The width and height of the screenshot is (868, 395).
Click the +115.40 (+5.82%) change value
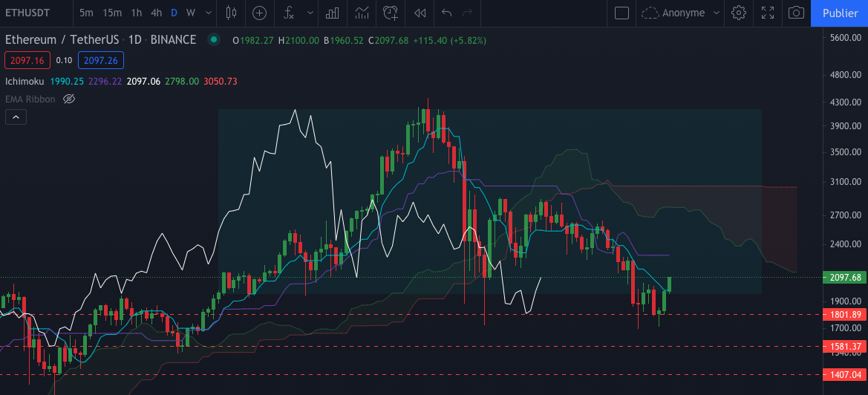449,40
